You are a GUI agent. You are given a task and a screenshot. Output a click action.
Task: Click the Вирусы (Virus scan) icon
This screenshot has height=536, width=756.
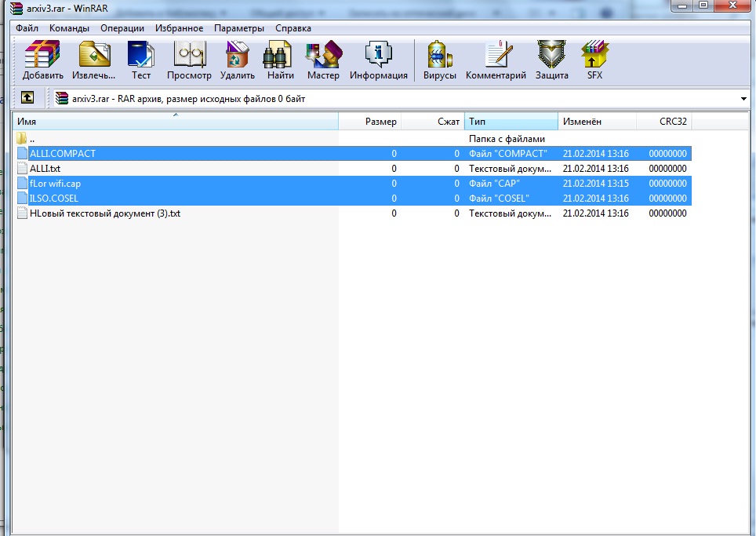point(440,54)
